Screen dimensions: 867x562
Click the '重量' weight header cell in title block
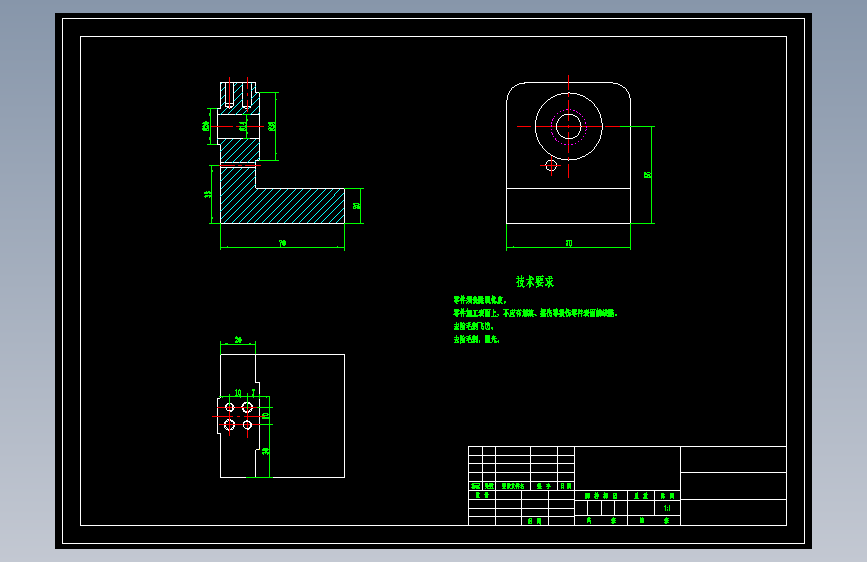pos(641,496)
